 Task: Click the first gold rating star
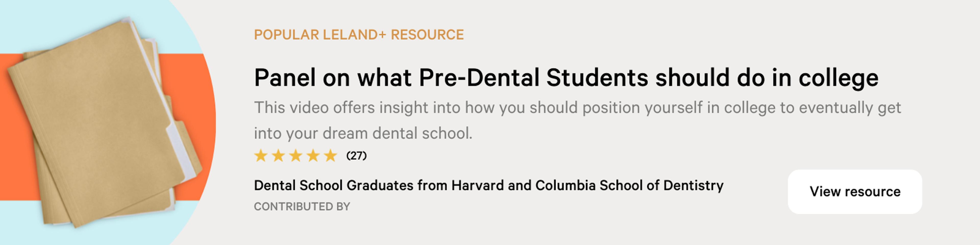pyautogui.click(x=261, y=156)
